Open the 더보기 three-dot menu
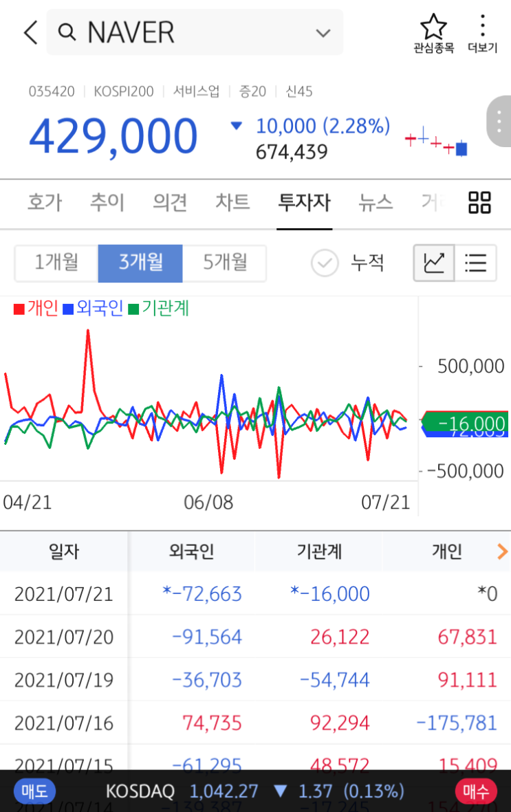Screen dimensions: 511x812 click(483, 33)
